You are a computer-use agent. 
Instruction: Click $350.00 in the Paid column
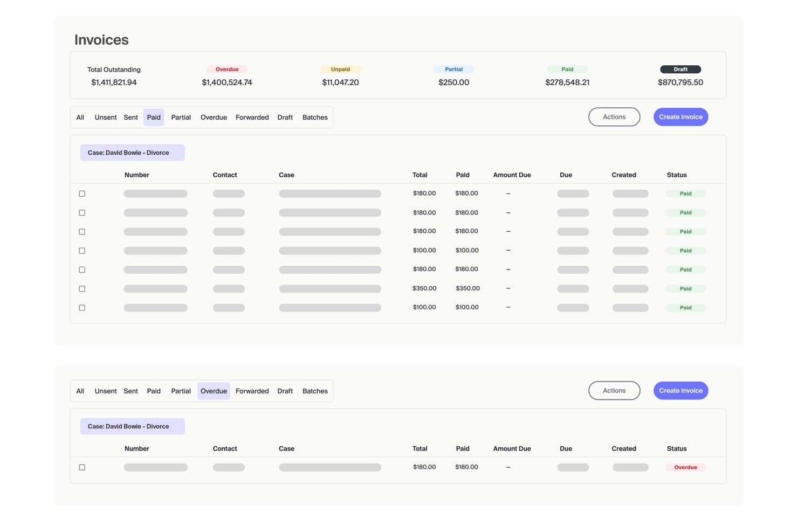pyautogui.click(x=467, y=288)
